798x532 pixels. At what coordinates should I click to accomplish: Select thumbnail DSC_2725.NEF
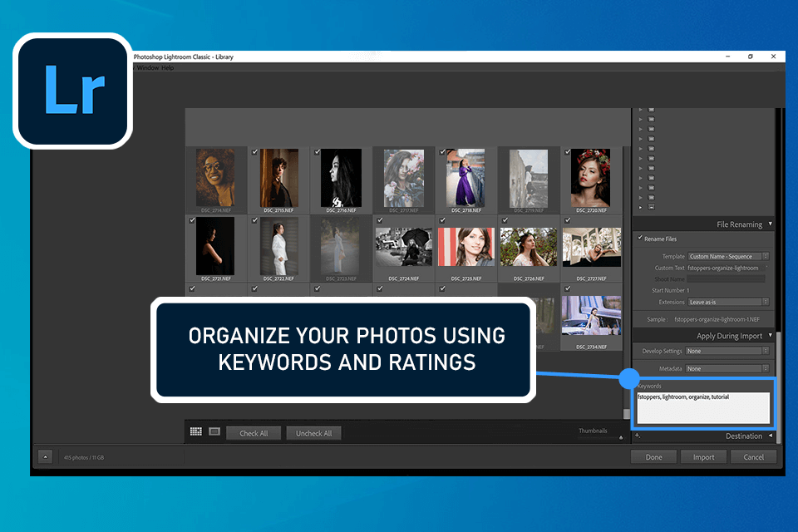pyautogui.click(x=466, y=247)
